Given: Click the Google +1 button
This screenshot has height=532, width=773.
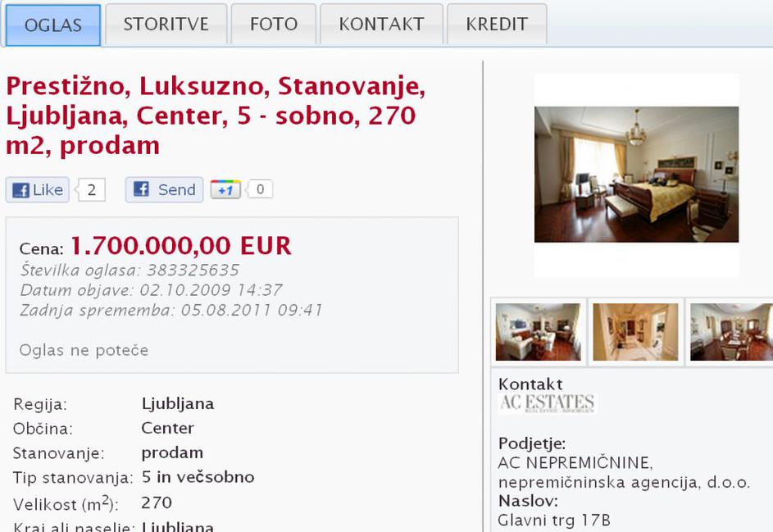Looking at the screenshot, I should point(225,190).
